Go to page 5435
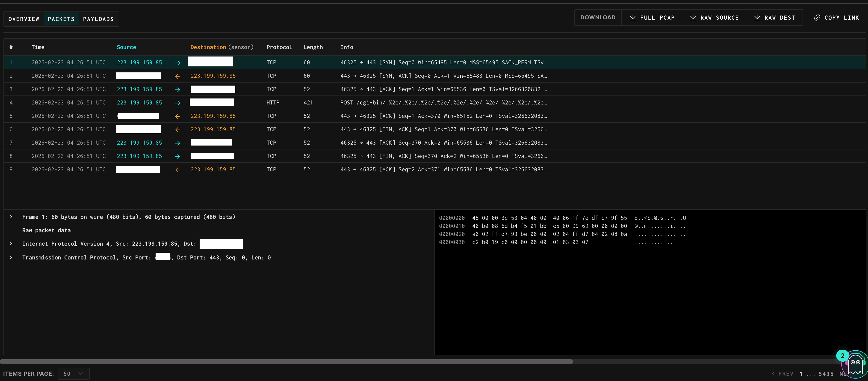The height and width of the screenshot is (381, 868). (x=826, y=374)
